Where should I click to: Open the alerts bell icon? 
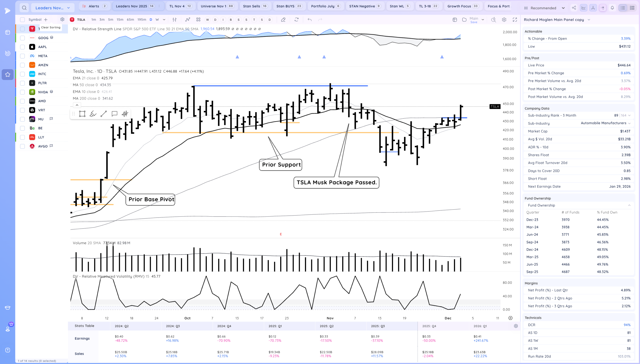(612, 8)
